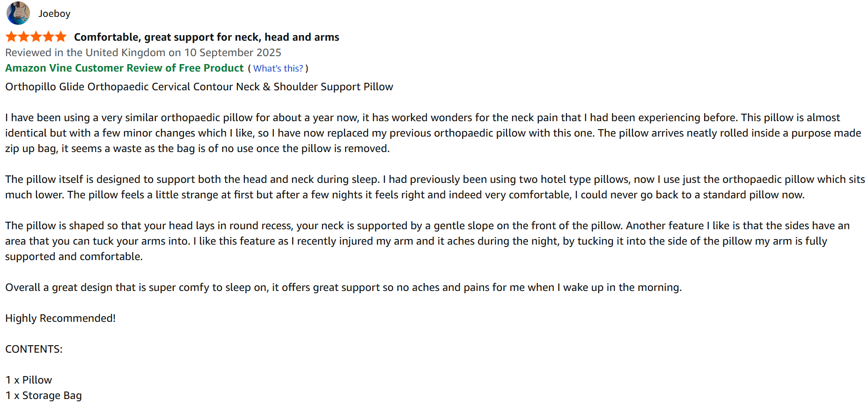This screenshot has height=406, width=868.
Task: Click the "What's this?" Vine link
Action: pyautogui.click(x=278, y=68)
